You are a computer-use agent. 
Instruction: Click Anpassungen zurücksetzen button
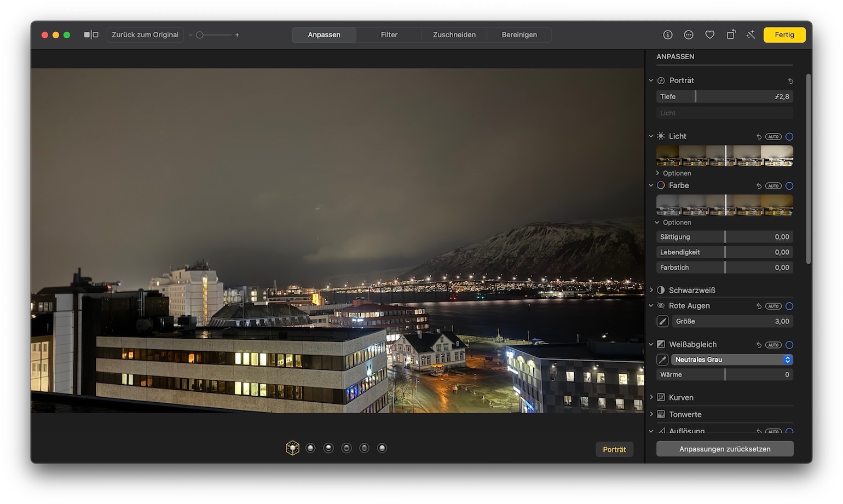725,449
